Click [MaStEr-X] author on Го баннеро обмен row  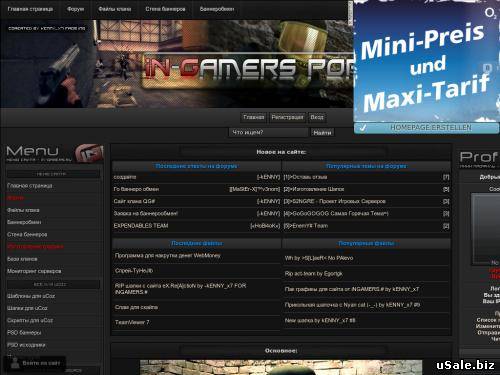pos(255,189)
